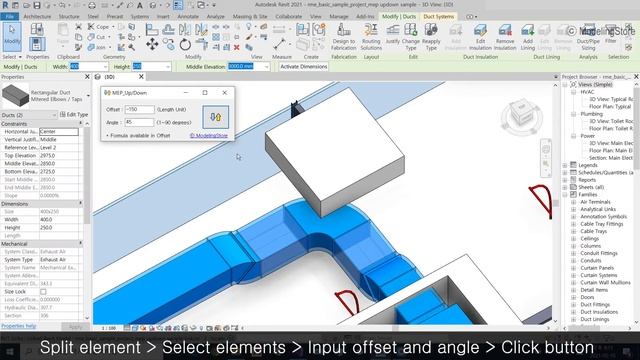Screen dimensions: 640x360
Task: Click the Angle field in MEP_Up/Down dialog
Action: 140,122
